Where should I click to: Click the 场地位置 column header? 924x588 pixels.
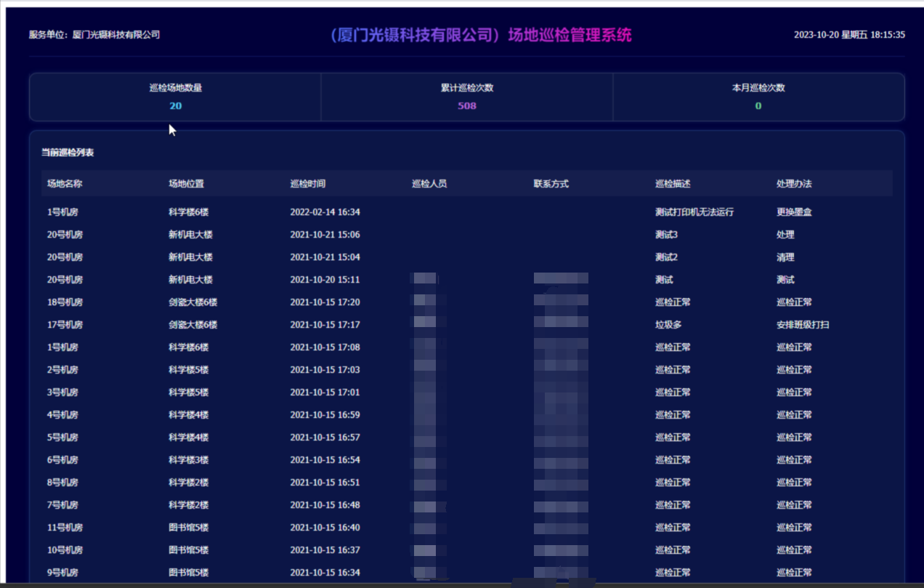pos(187,184)
